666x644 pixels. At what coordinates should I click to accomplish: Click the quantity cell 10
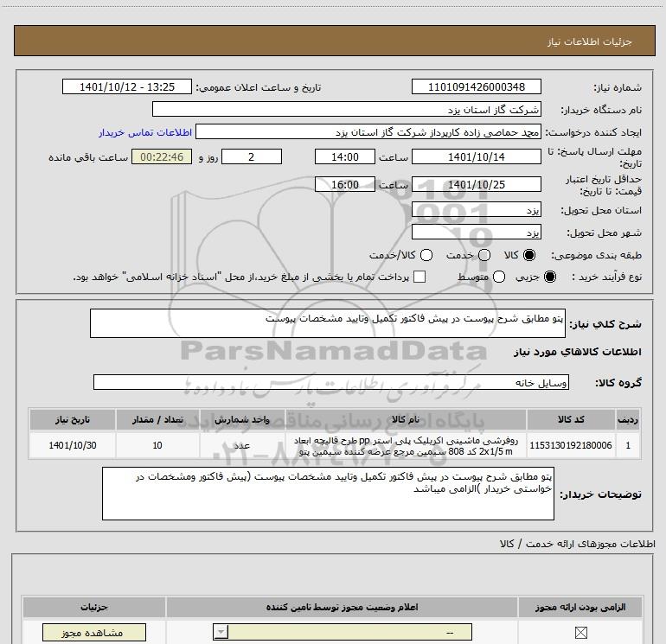pyautogui.click(x=157, y=445)
